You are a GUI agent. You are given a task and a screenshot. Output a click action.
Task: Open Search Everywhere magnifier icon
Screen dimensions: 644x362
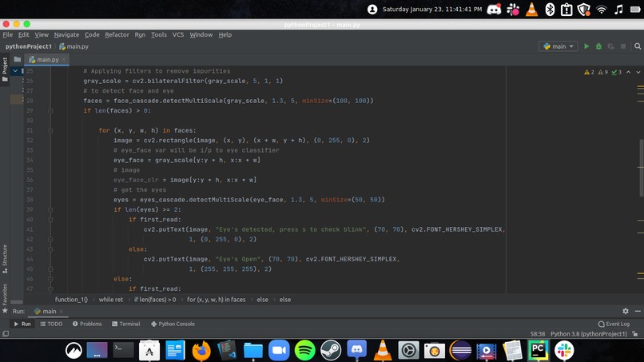click(638, 46)
